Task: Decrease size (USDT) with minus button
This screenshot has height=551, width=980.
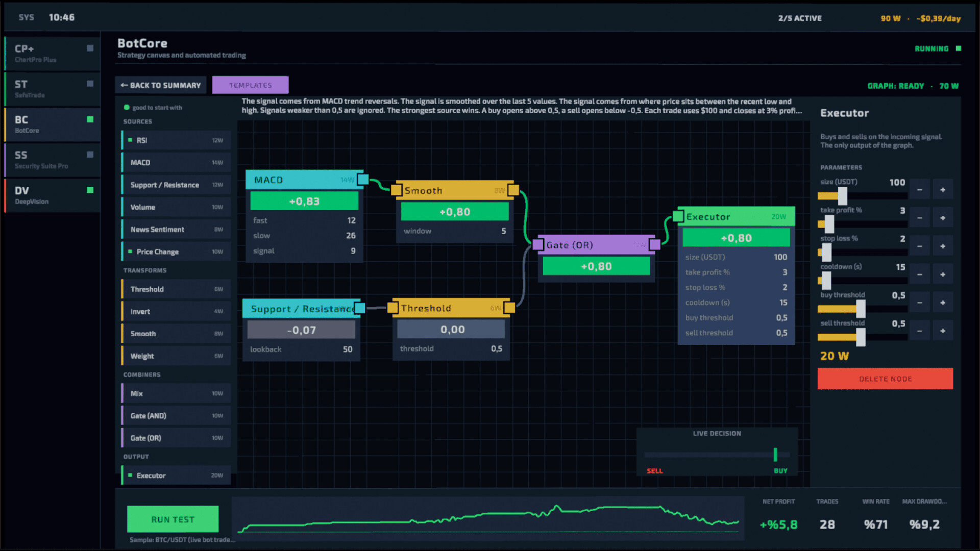Action: click(920, 190)
